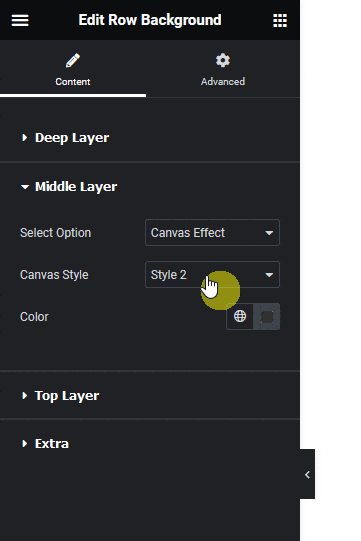Click the pencil icon on Content tab
Screen dimensions: 361x541
click(73, 61)
